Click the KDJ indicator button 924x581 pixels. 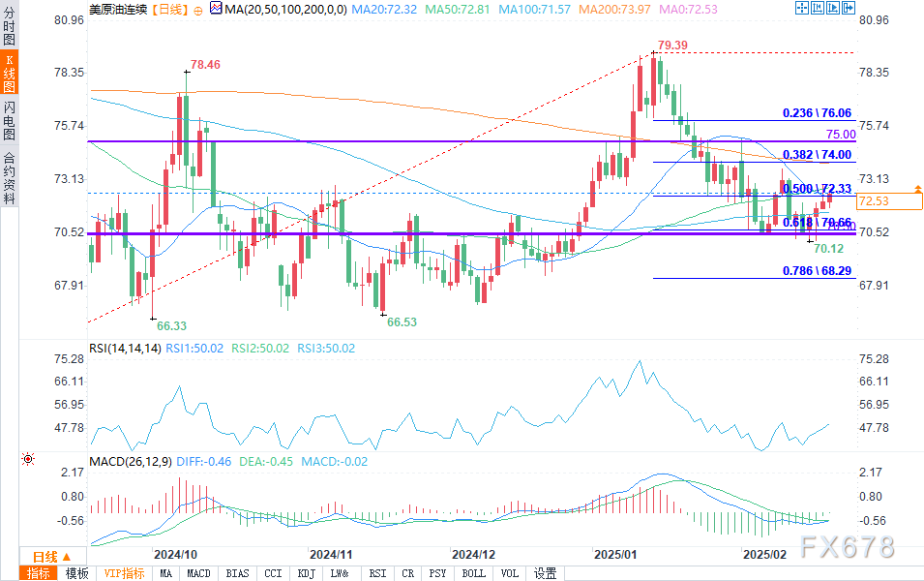[307, 573]
